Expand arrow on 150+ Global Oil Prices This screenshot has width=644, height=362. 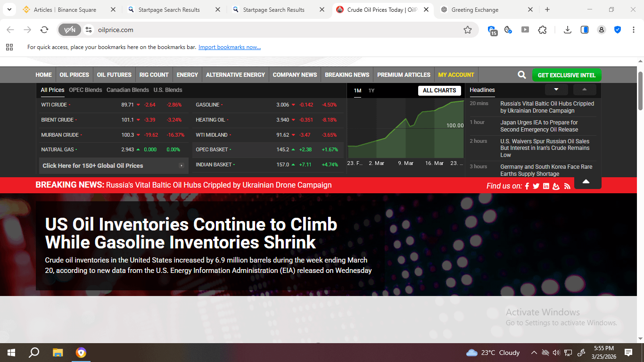coord(182,166)
